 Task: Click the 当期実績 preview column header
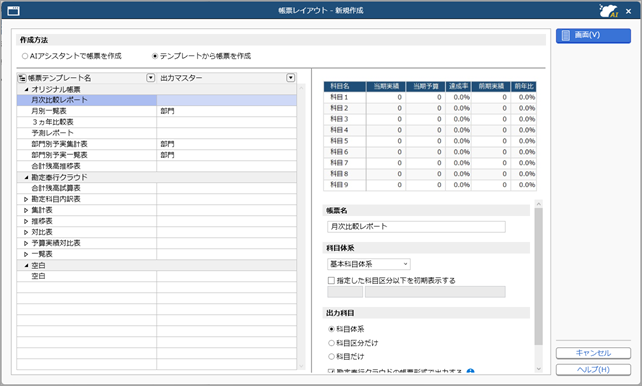click(x=386, y=86)
